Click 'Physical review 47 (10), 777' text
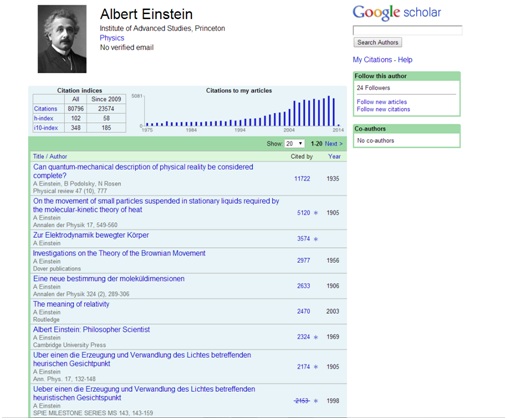Image resolution: width=507 pixels, height=420 pixels. coord(70,191)
